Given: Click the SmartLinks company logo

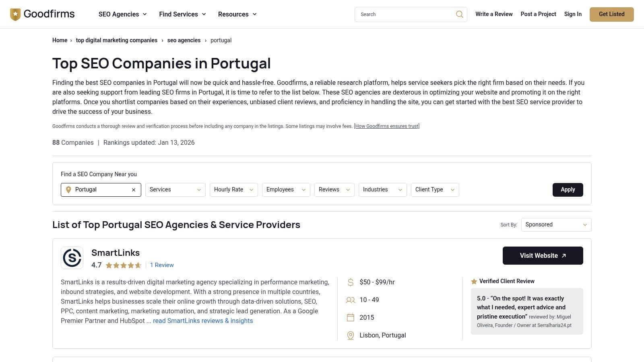Looking at the screenshot, I should point(72,258).
